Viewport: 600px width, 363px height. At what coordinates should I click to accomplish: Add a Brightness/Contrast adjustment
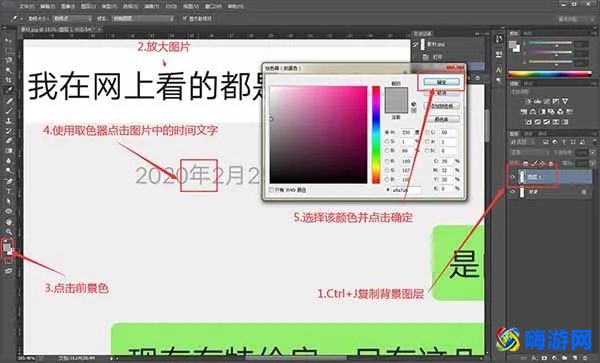point(528,101)
